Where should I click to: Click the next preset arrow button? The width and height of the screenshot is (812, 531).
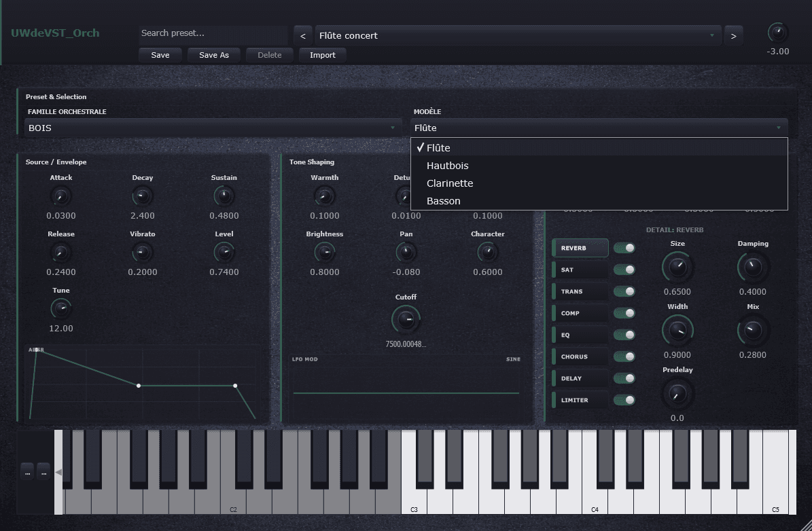[733, 36]
